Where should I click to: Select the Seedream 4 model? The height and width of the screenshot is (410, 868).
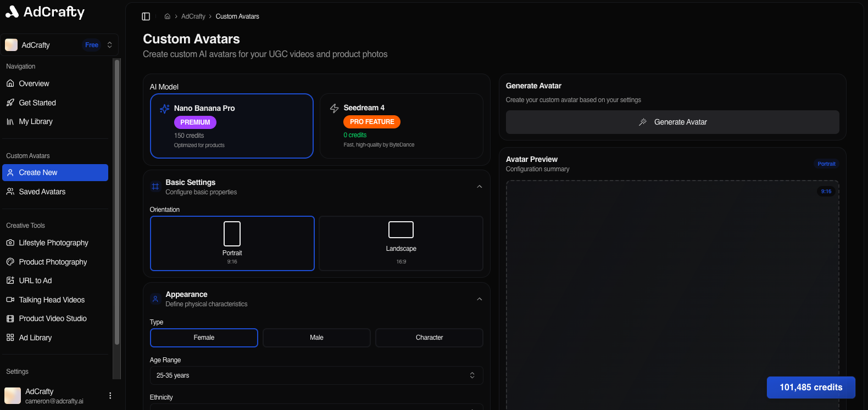[x=402, y=126]
